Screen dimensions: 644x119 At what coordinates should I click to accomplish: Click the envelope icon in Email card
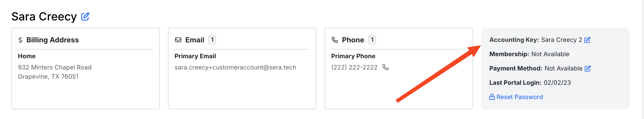point(178,40)
